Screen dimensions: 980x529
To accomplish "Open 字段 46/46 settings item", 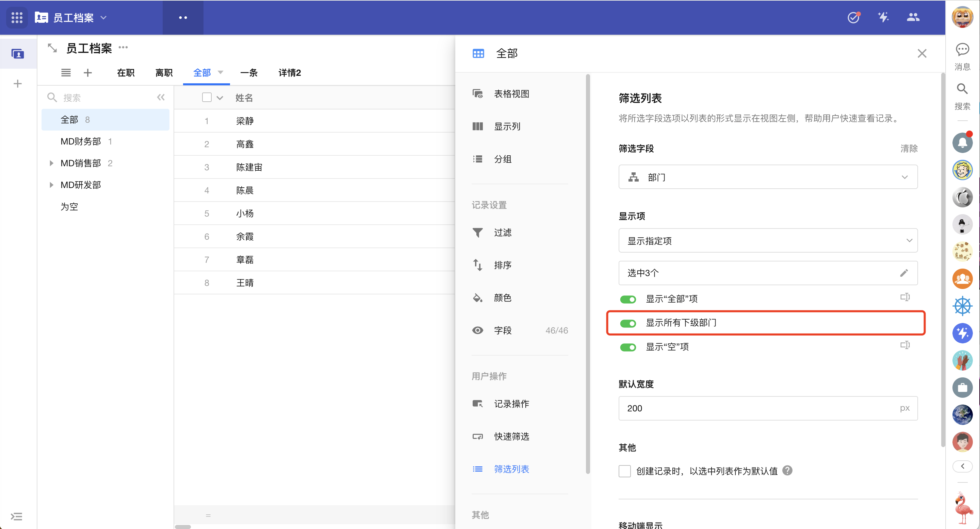I will (x=520, y=330).
